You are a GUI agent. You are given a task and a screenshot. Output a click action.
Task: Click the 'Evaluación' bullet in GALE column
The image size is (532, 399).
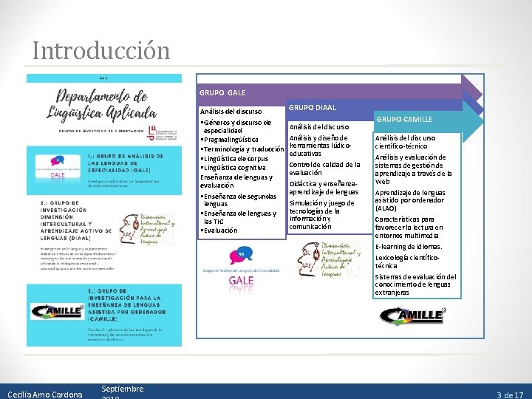click(x=219, y=231)
